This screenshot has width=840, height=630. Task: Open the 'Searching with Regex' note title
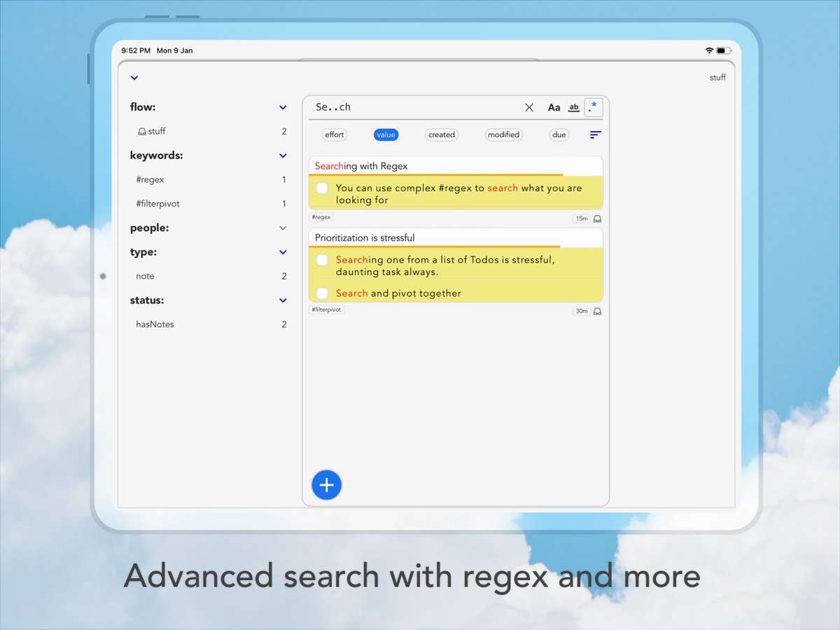[x=361, y=166]
